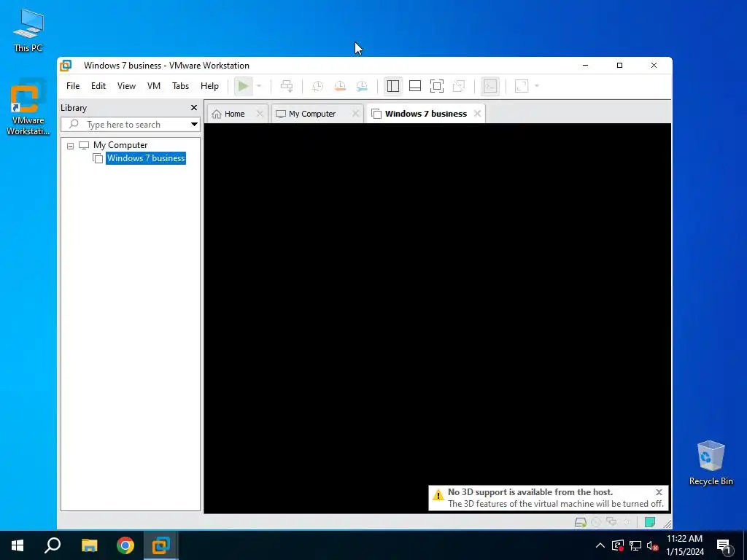The width and height of the screenshot is (747, 560).
Task: Open the library search filter dropdown
Action: pos(194,125)
